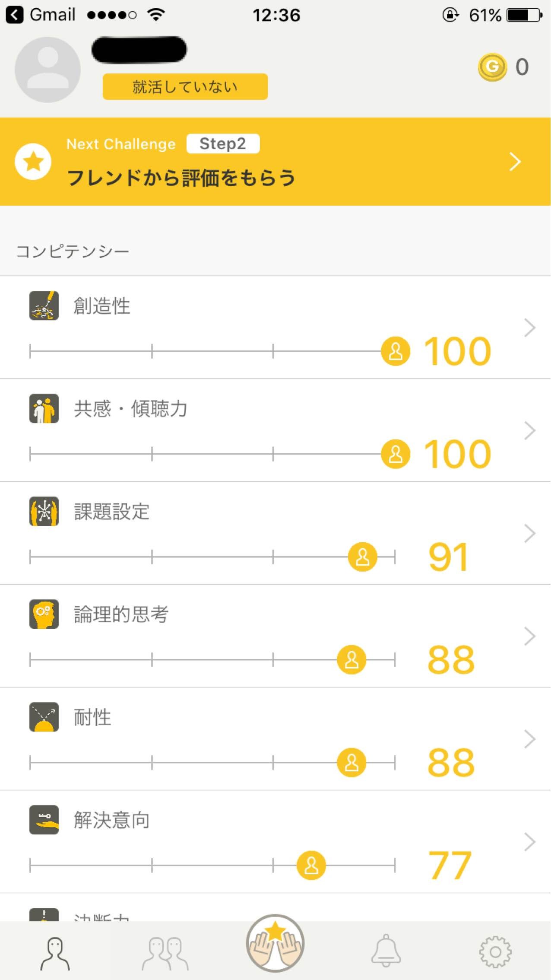Tap the 共感・傾聴力 competency icon
Screen dimensions: 551x980
click(44, 409)
